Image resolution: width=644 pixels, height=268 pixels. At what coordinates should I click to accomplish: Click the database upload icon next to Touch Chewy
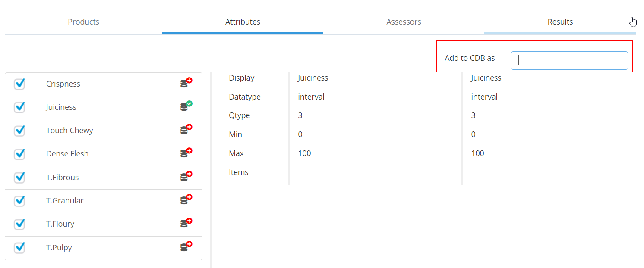point(185,130)
